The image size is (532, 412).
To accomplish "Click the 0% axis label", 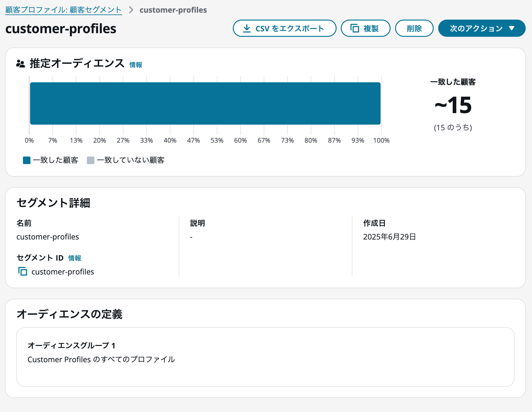I will (x=29, y=141).
